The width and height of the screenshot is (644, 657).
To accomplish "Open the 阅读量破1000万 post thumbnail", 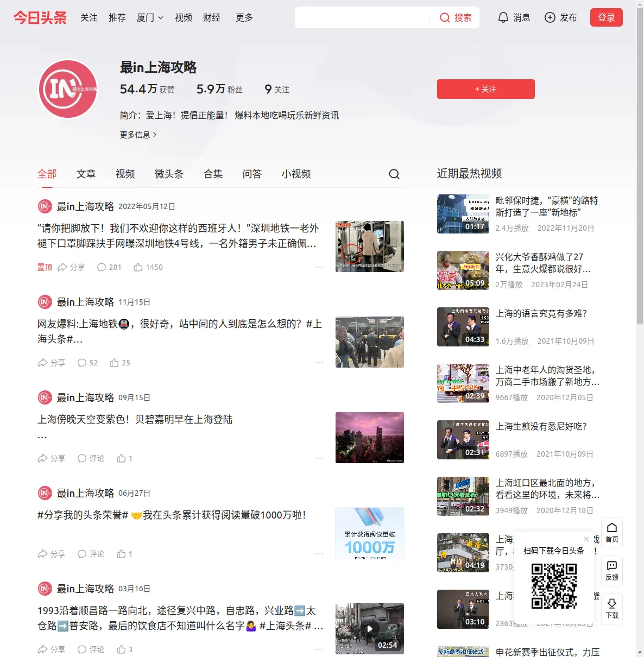I will 370,533.
